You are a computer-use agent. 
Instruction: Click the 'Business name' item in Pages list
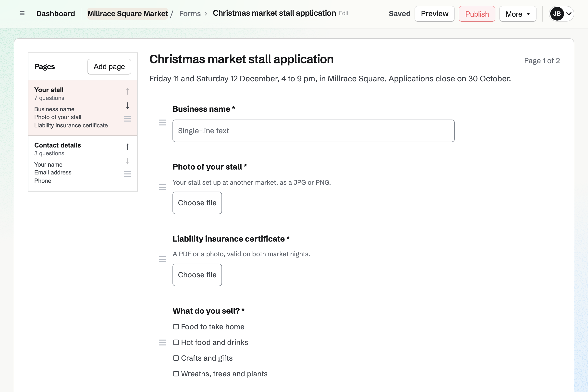click(54, 109)
